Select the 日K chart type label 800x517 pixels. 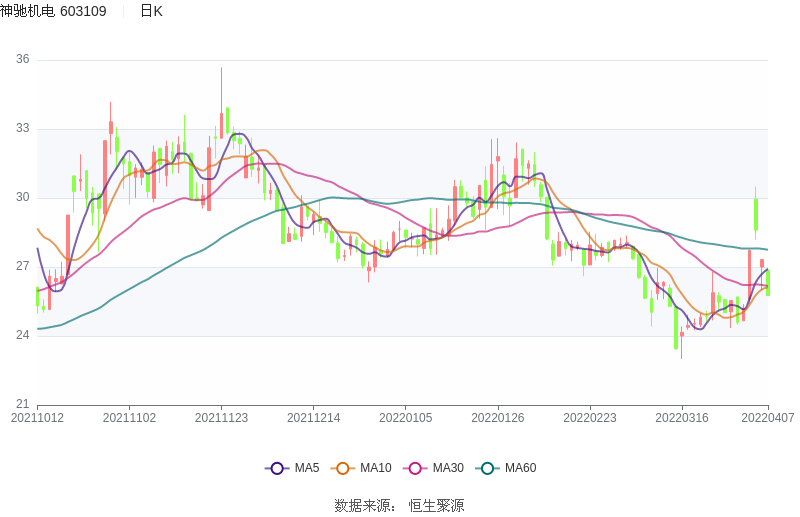(151, 11)
